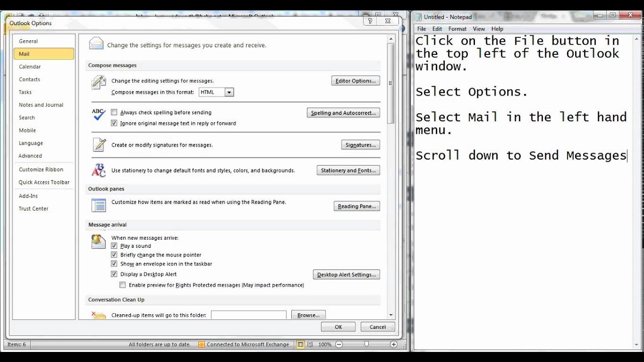
Task: Click the Reading Pane button
Action: pyautogui.click(x=357, y=206)
